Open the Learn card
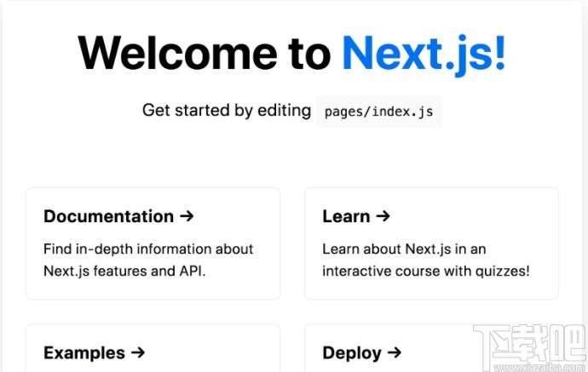This screenshot has height=372, width=588. (431, 243)
